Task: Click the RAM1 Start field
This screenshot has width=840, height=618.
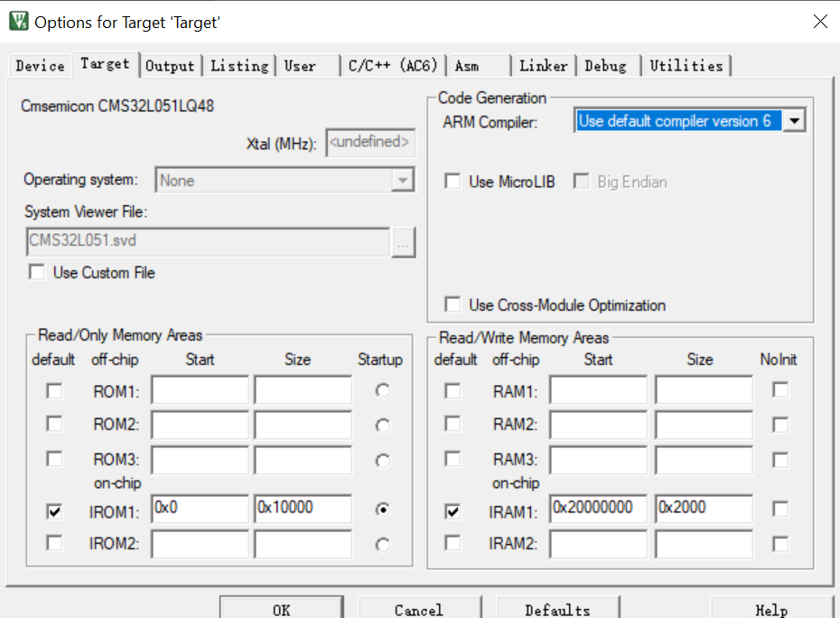Action: (599, 389)
